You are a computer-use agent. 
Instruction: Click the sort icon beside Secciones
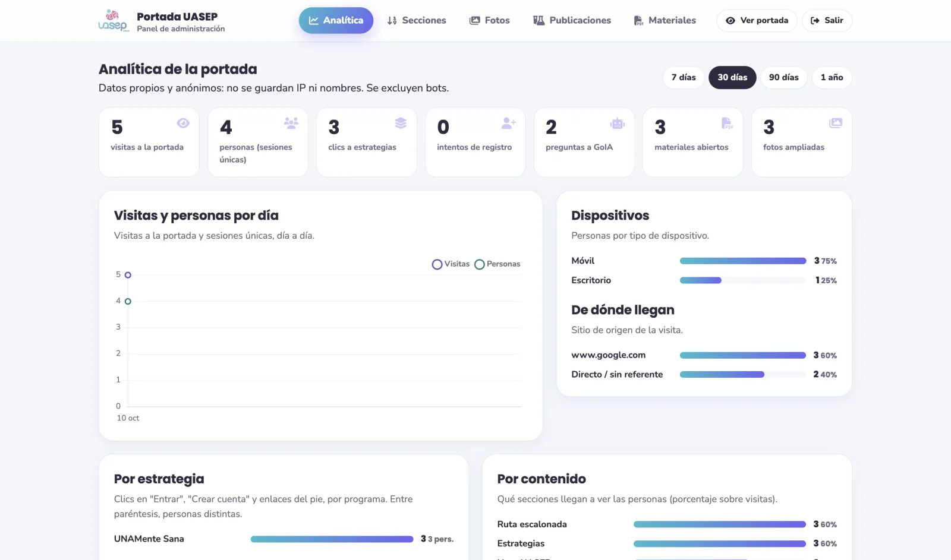point(392,20)
